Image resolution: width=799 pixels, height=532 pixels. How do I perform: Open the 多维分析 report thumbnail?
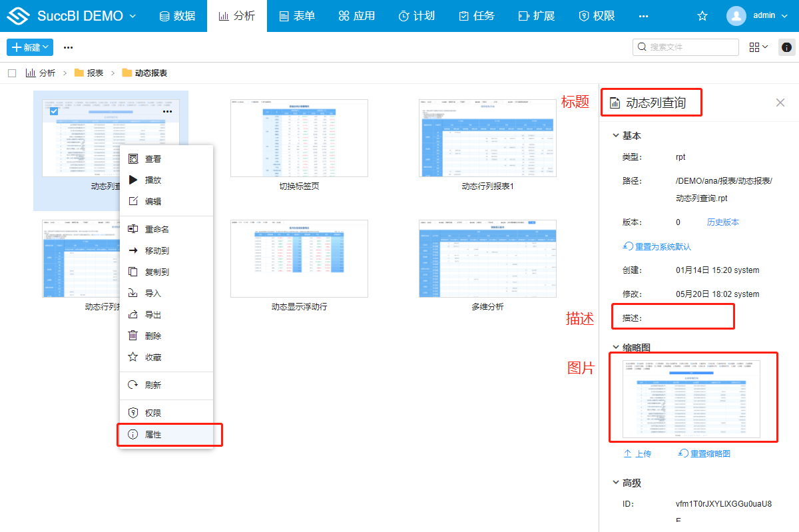pyautogui.click(x=487, y=258)
